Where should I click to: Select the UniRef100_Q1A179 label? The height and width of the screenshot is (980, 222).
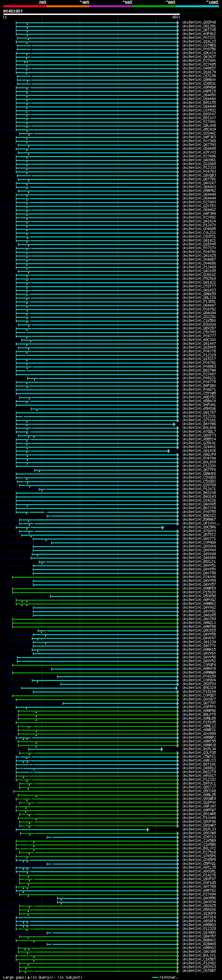tap(199, 72)
